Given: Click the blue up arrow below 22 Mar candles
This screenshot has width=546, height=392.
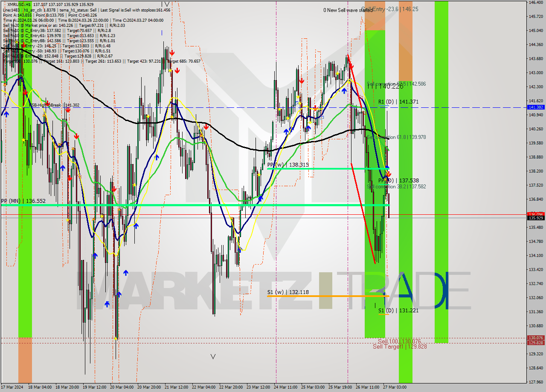Looking at the screenshot, I should [240, 249].
